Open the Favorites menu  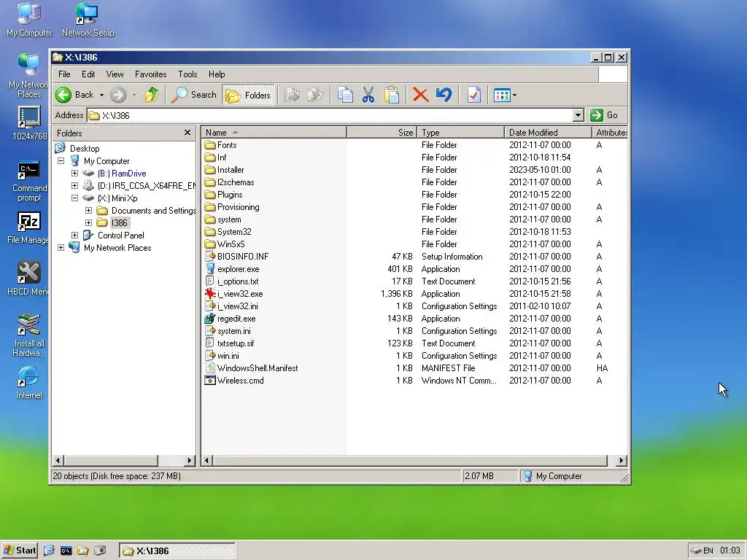point(150,74)
